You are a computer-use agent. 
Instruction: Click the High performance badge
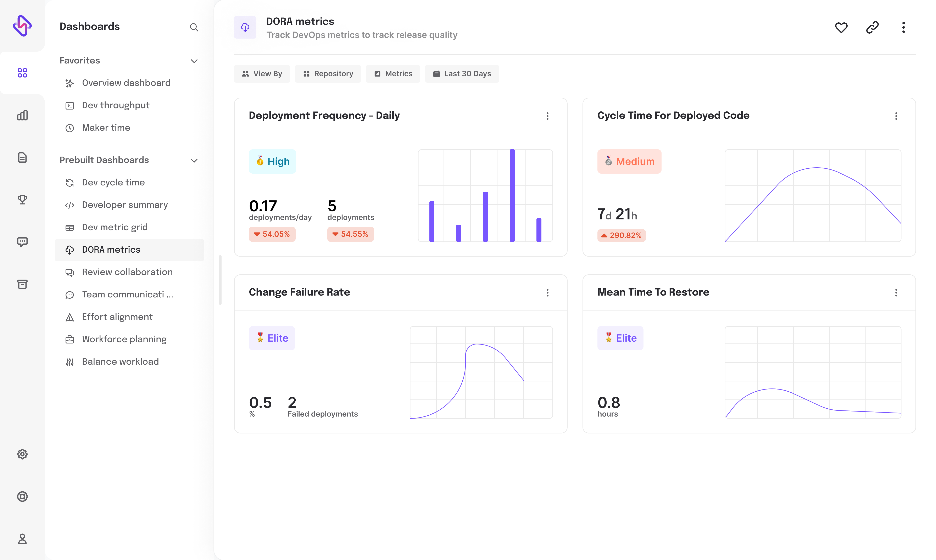273,161
